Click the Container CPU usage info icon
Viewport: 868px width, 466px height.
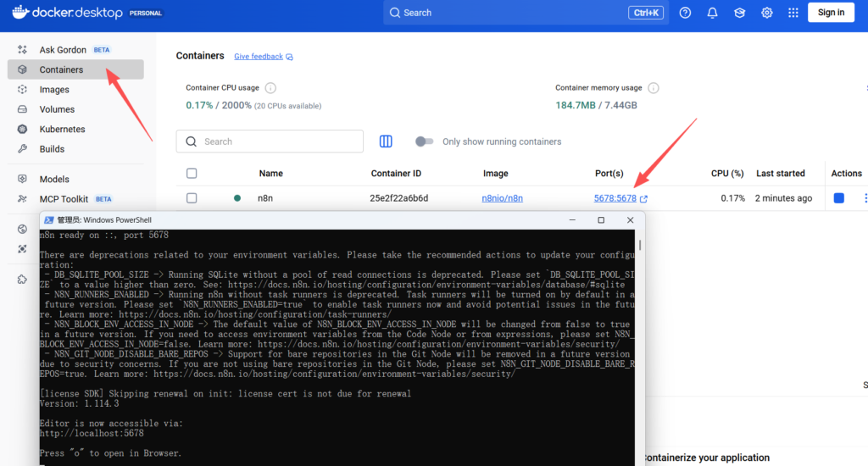tap(270, 88)
